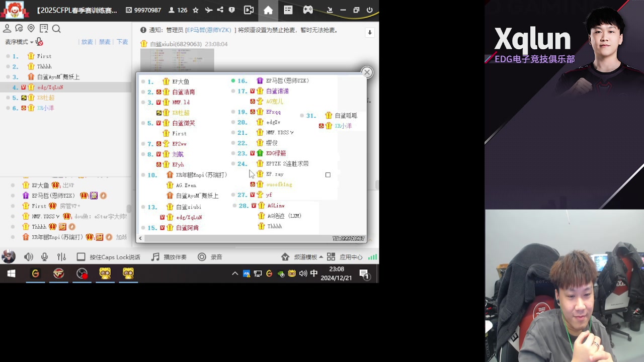Toggle the microphone icon in bottom bar
Viewport: 644px width, 362px height.
click(x=45, y=257)
